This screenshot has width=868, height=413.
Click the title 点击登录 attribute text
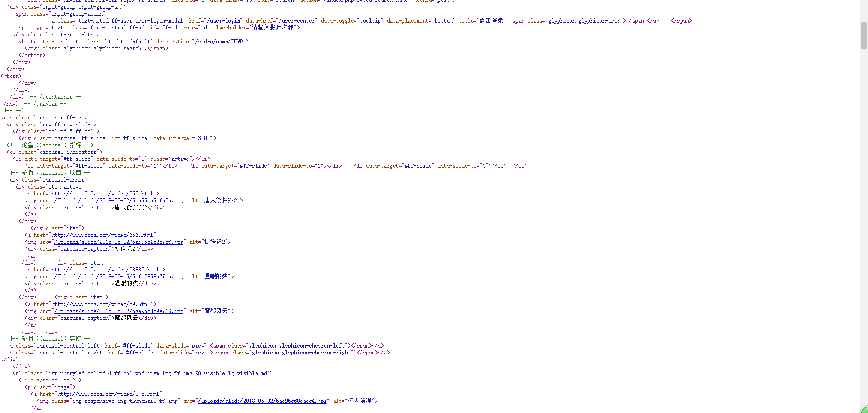(x=491, y=21)
